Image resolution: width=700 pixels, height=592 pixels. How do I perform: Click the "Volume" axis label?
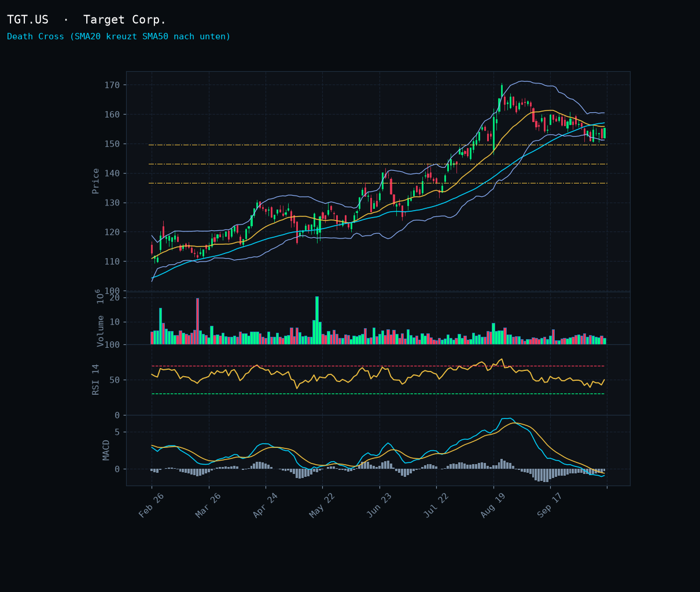click(x=101, y=331)
